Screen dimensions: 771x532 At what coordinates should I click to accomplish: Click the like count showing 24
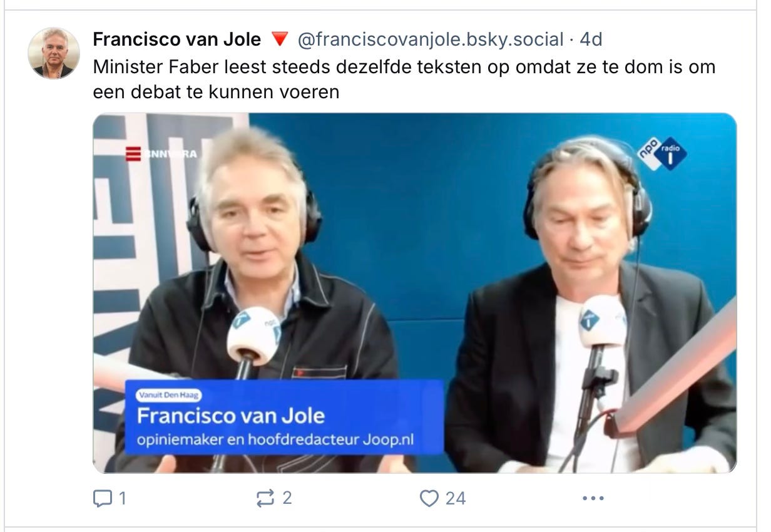[x=456, y=498]
